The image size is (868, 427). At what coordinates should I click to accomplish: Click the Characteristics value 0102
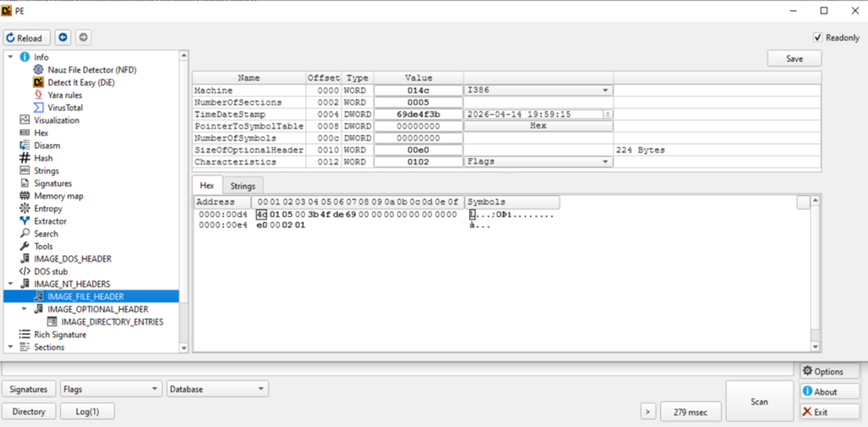(x=418, y=162)
